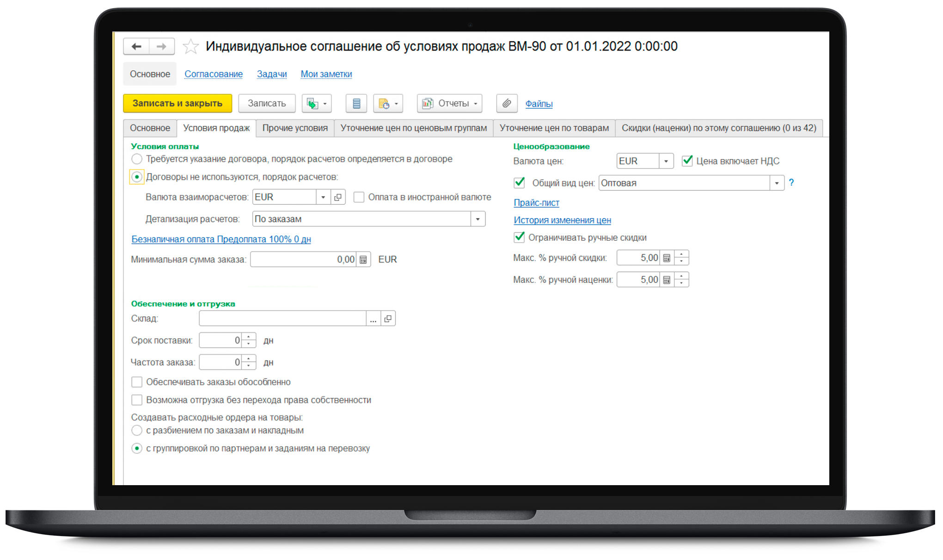Adjust the Частота заказа spinner

(x=249, y=362)
